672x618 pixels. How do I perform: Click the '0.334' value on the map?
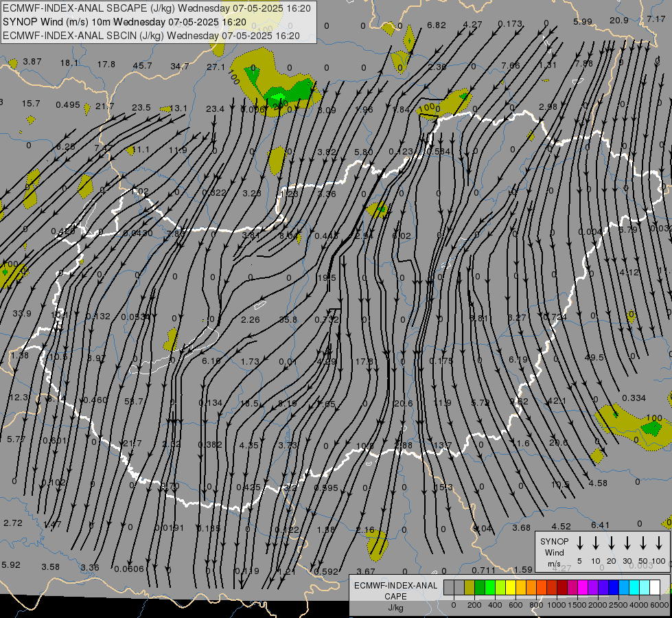click(634, 398)
